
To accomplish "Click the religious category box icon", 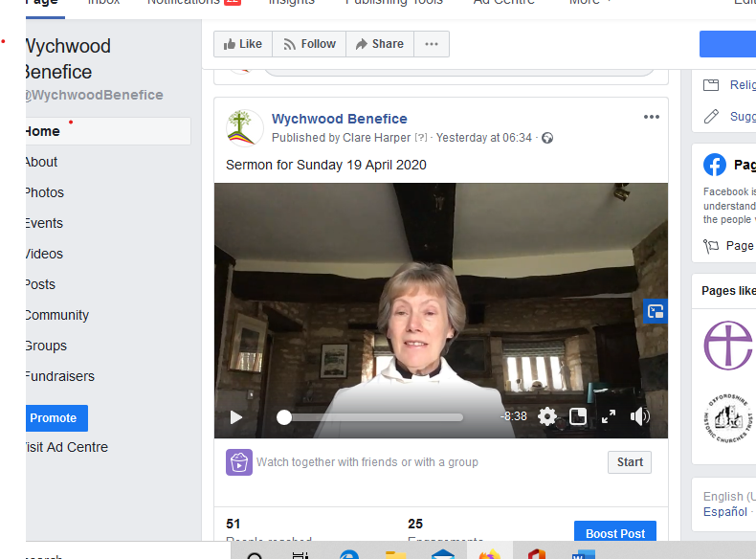I will [x=711, y=85].
